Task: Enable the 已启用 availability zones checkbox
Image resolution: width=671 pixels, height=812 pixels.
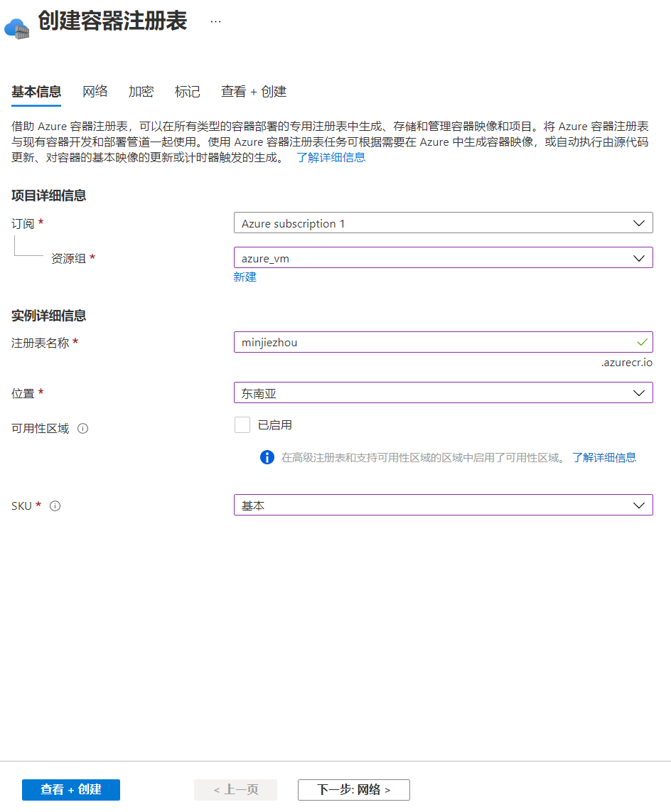Action: click(x=242, y=424)
